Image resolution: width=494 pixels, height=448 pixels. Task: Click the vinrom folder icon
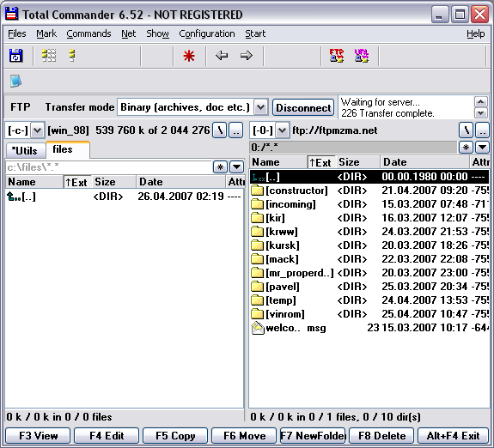pos(258,314)
